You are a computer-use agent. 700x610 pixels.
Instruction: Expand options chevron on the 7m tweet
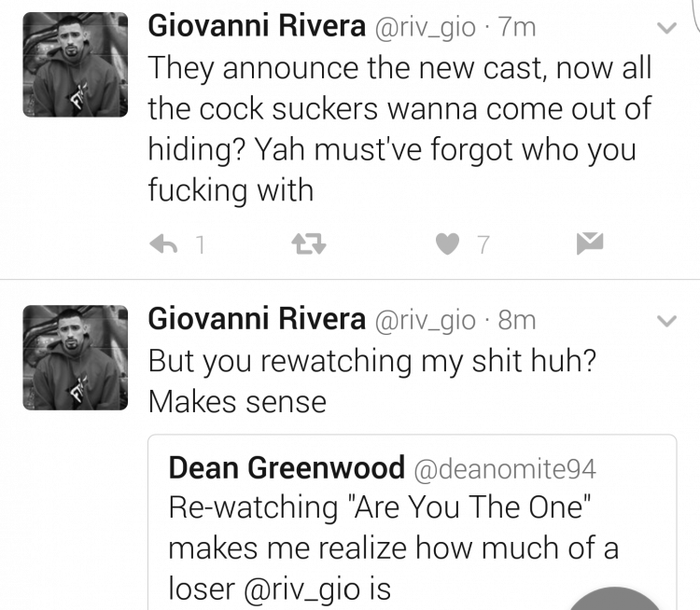point(667,28)
